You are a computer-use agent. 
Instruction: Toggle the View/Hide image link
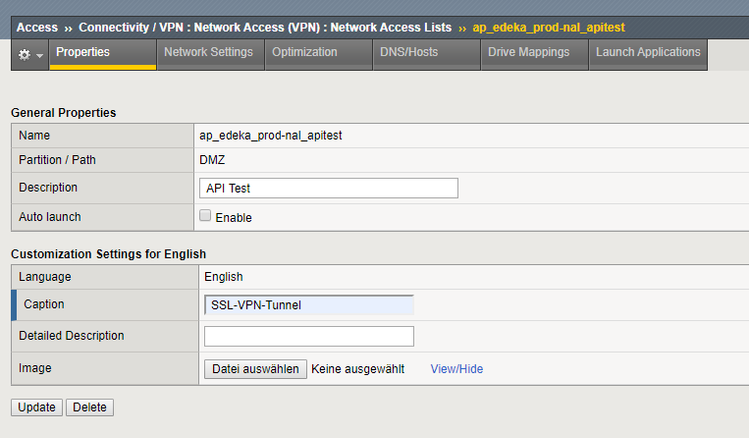(456, 369)
